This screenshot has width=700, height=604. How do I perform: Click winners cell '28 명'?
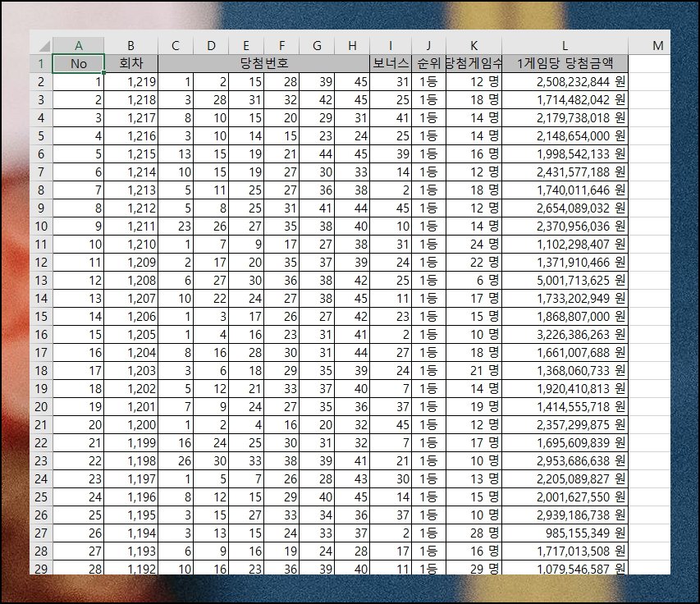474,533
